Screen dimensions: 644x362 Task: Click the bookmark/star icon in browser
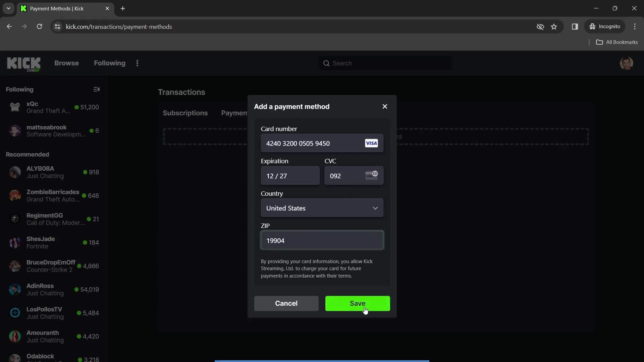pos(554,26)
